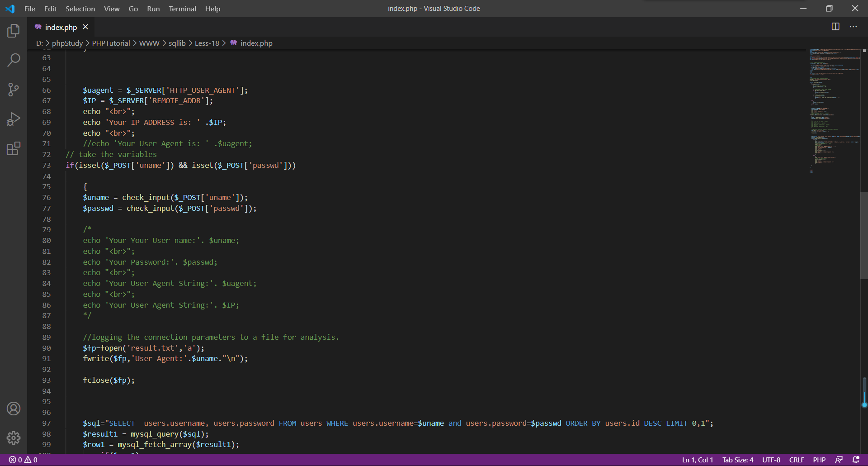Click the feedback icon in status bar
The height and width of the screenshot is (466, 868).
click(839, 460)
